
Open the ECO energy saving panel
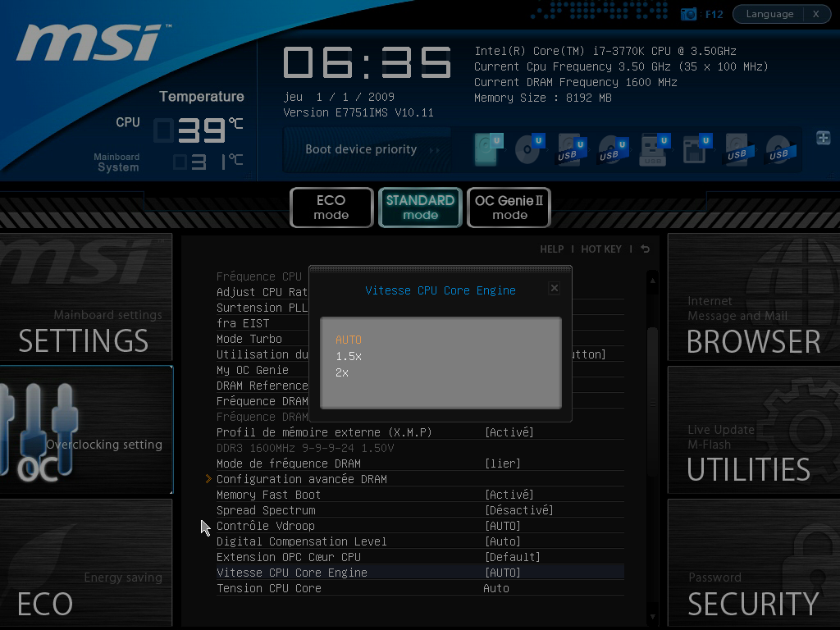[x=85, y=563]
